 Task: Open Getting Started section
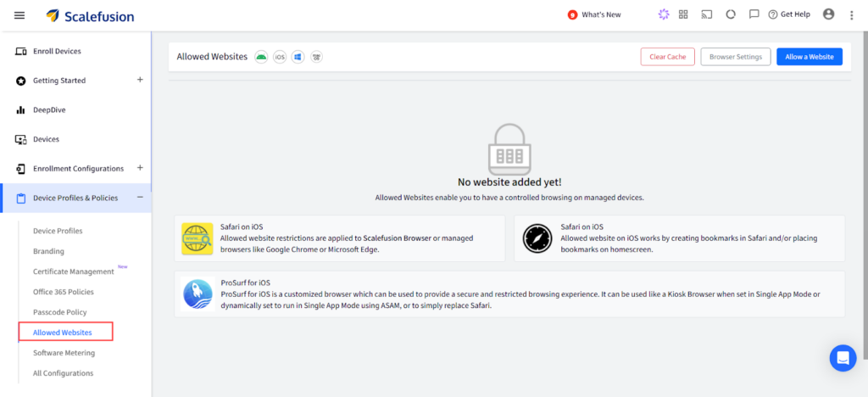[x=59, y=81]
